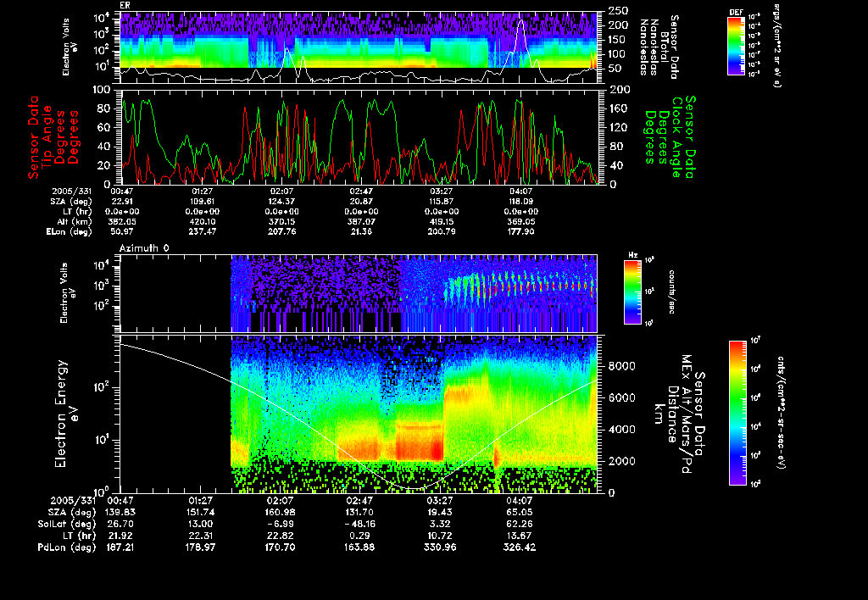Click the 'MEx Alt/Mars/Pd Distance' axis label

coord(680,413)
